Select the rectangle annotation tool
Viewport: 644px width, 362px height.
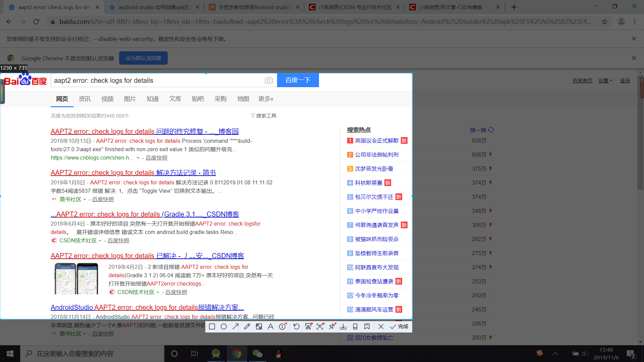tap(212, 326)
